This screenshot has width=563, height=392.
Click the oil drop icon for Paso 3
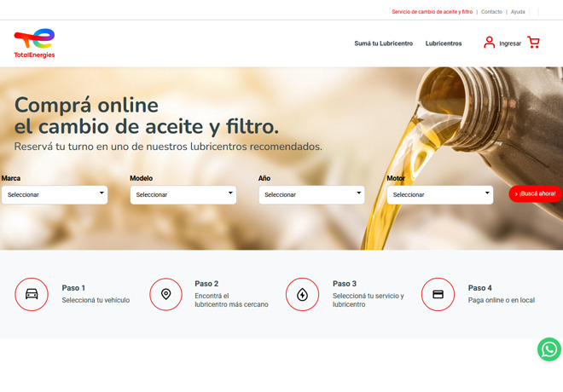tap(302, 295)
